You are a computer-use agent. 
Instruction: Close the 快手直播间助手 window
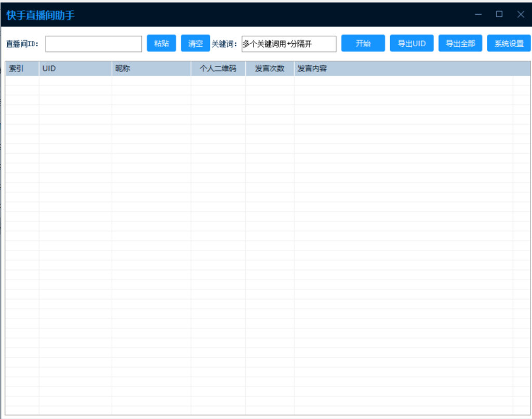pos(521,15)
